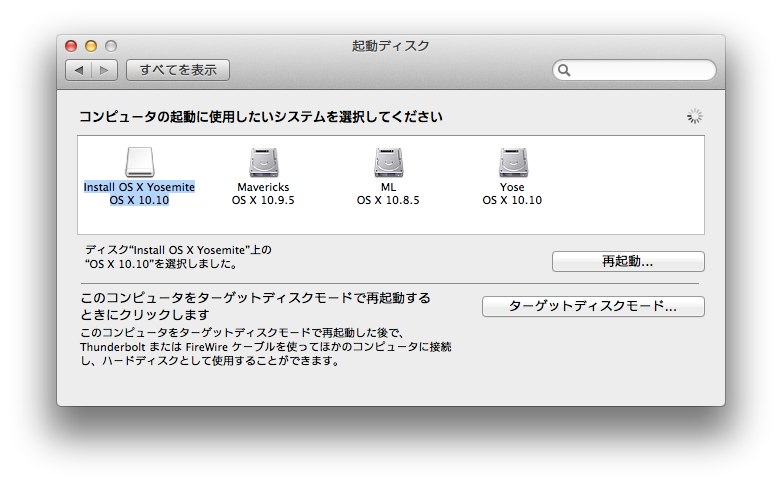Minimize window with the yellow button
Image resolution: width=782 pixels, height=485 pixels.
tap(91, 46)
